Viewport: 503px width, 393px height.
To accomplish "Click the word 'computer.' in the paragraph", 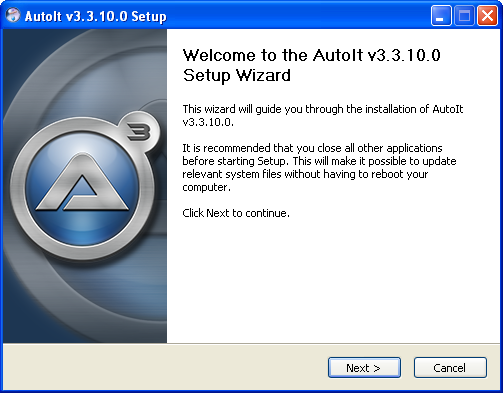I will [x=206, y=187].
